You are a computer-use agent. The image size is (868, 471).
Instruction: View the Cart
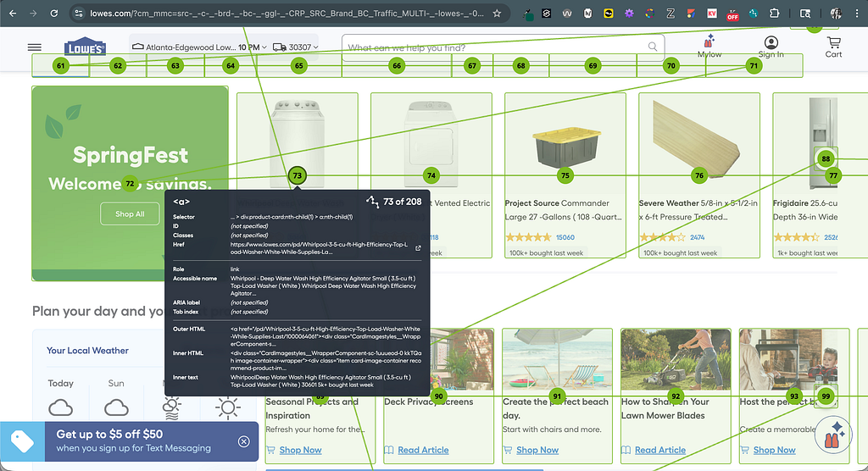click(x=833, y=47)
